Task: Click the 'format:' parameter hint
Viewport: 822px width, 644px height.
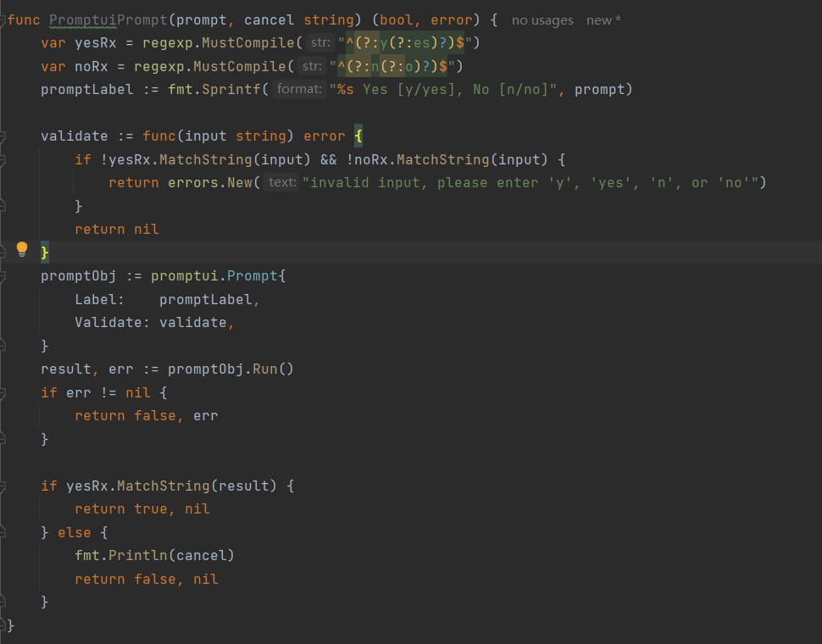Action: pyautogui.click(x=298, y=88)
